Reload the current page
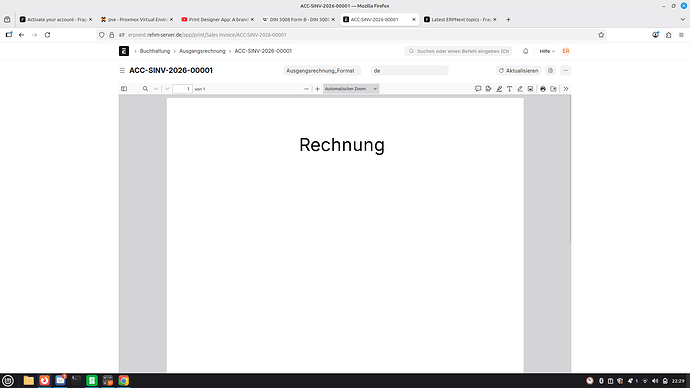This screenshot has width=690, height=388. click(48, 35)
